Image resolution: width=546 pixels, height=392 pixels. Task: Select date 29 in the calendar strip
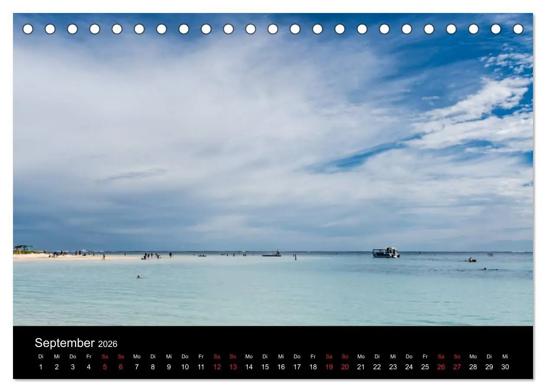(x=489, y=367)
